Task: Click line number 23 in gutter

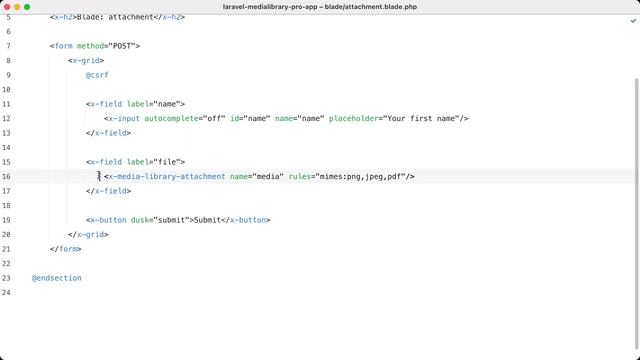Action: click(6, 278)
